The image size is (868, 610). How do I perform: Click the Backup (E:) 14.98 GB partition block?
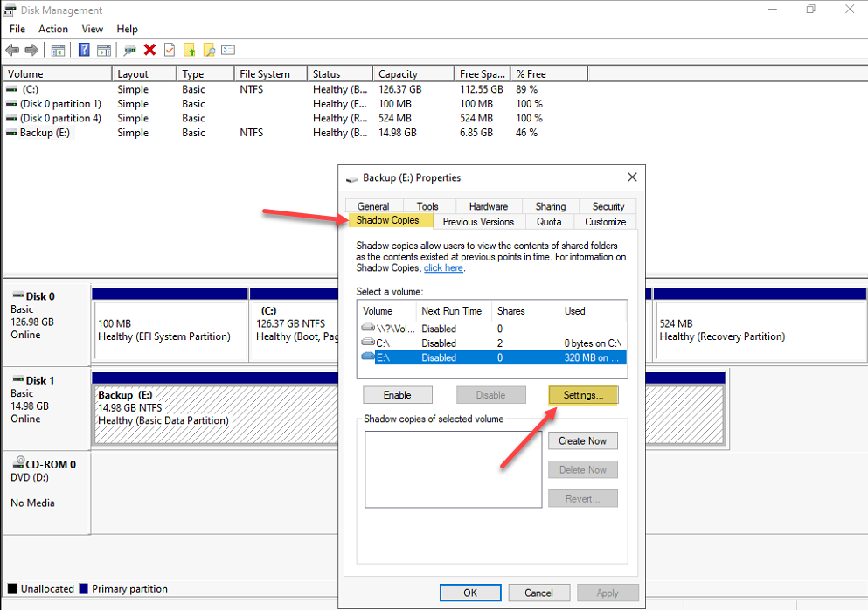[216, 408]
